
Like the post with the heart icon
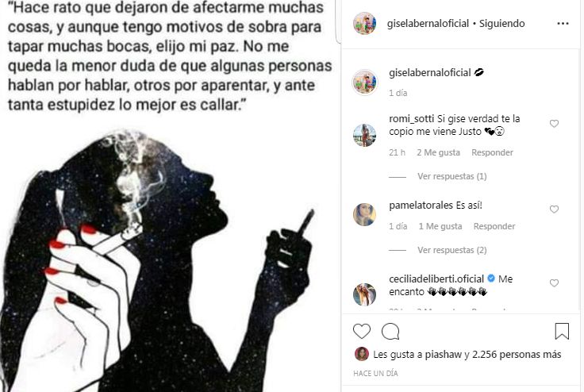click(x=362, y=331)
